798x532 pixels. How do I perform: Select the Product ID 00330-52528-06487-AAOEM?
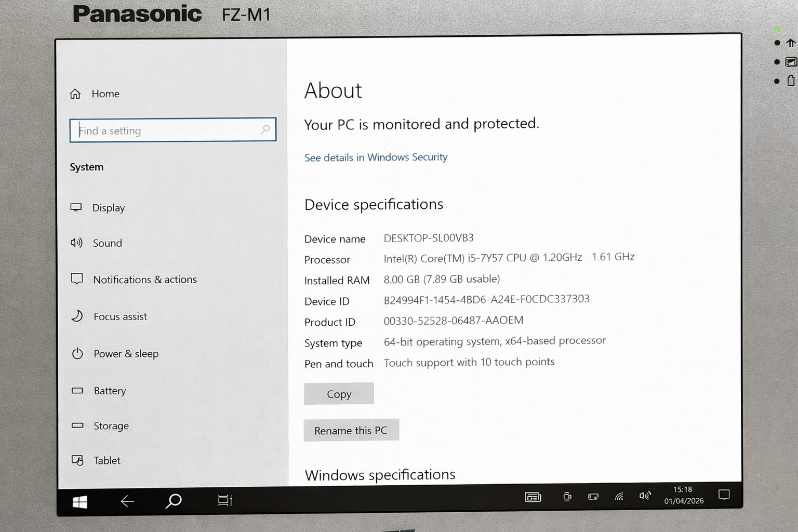point(454,321)
